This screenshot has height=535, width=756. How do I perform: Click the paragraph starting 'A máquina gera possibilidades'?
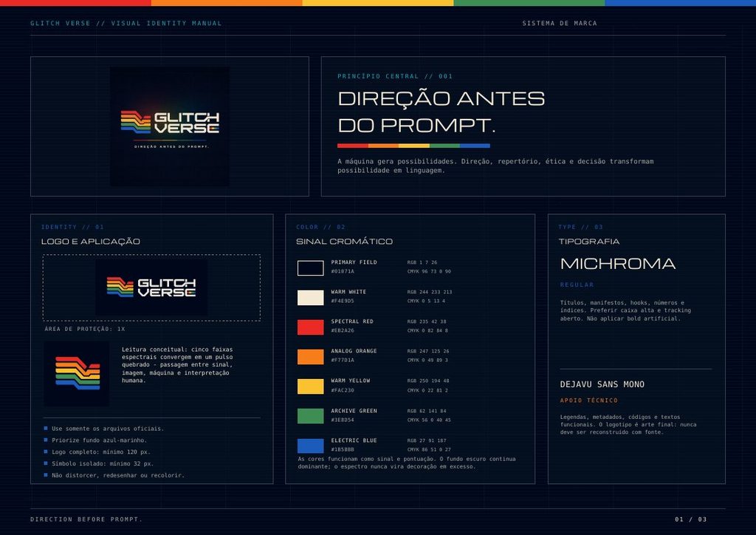coord(495,166)
